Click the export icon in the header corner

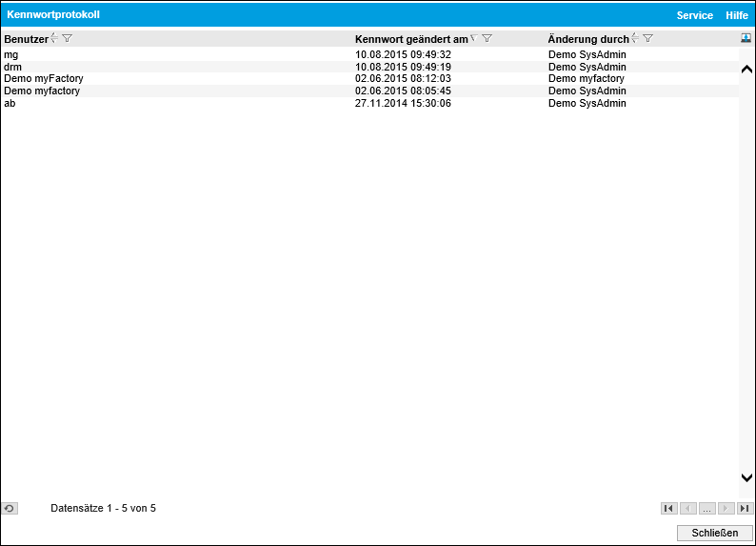click(746, 38)
